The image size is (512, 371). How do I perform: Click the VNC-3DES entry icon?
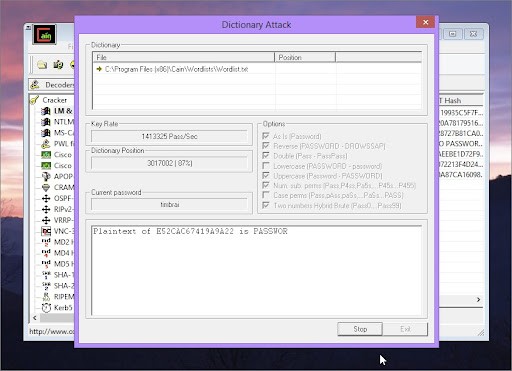[x=46, y=231]
